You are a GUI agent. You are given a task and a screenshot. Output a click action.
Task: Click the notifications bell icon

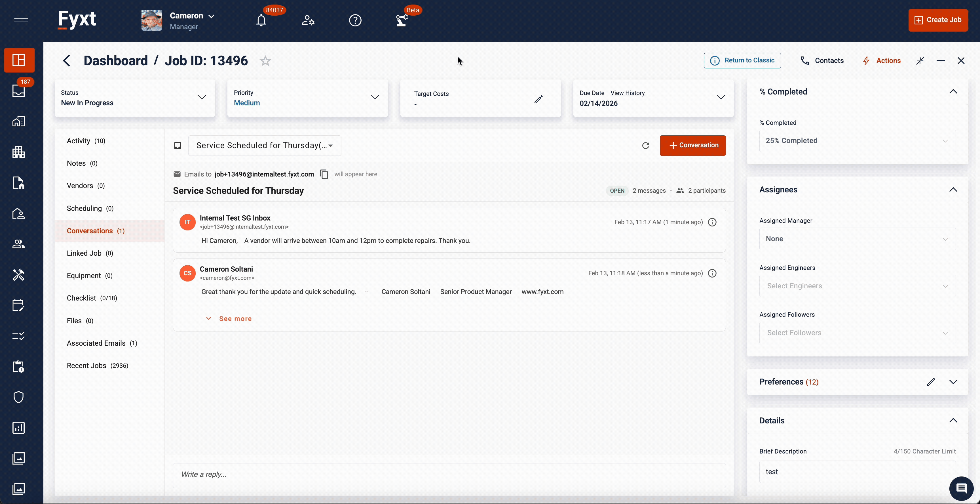click(261, 20)
